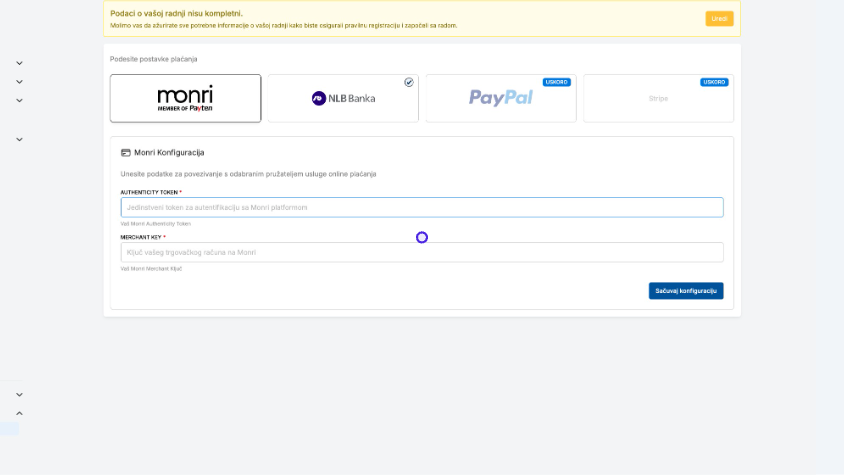Click the 'Podaci o vašoj radnji nisu kompletni.' heading
This screenshot has width=844, height=475.
pyautogui.click(x=177, y=13)
